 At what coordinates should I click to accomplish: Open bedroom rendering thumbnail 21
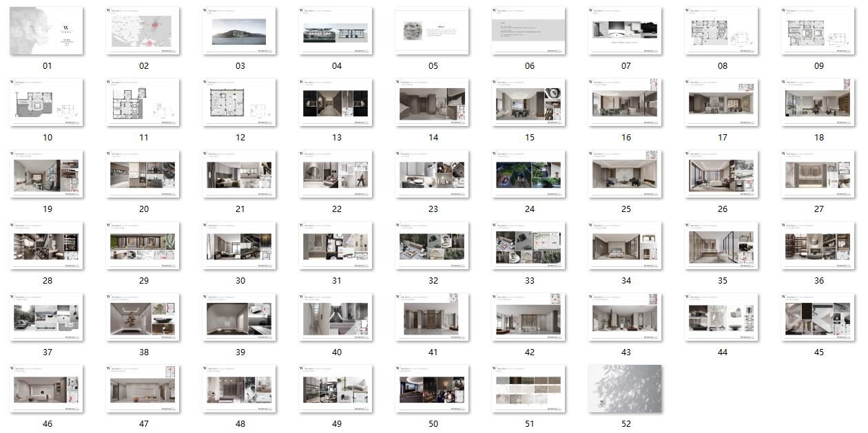pos(240,175)
